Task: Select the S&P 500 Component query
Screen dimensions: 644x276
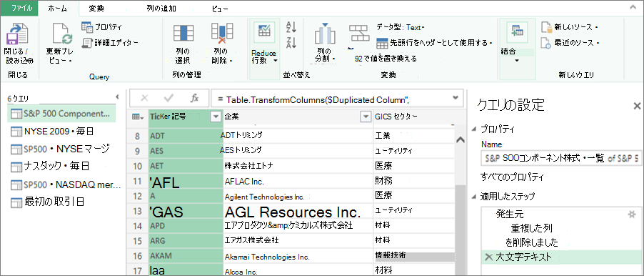Action: click(61, 114)
